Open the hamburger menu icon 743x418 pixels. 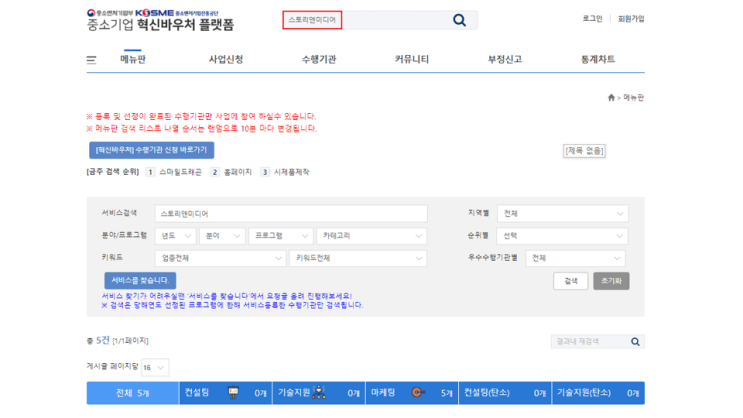[x=91, y=60]
